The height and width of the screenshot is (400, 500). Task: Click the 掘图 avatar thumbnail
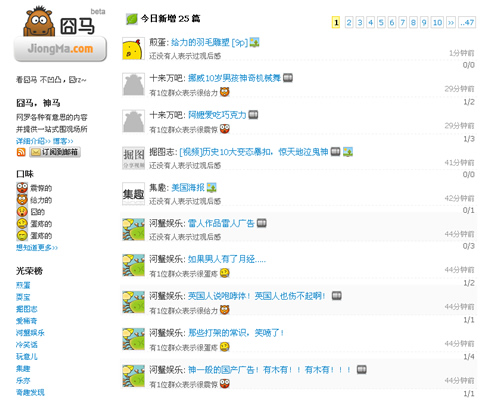133,158
